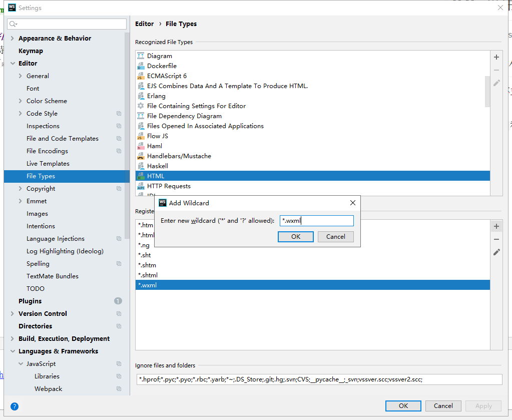Expand the Copyright subsection
Screen dimensions: 512x420
point(20,188)
